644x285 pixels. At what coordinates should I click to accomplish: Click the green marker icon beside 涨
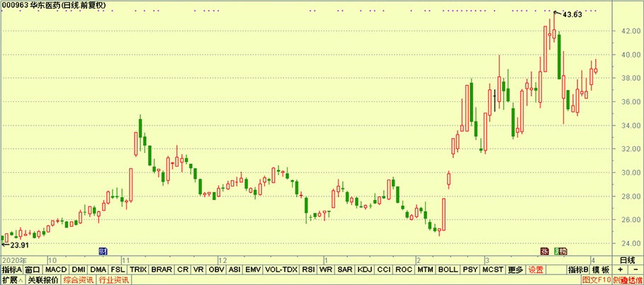558,251
